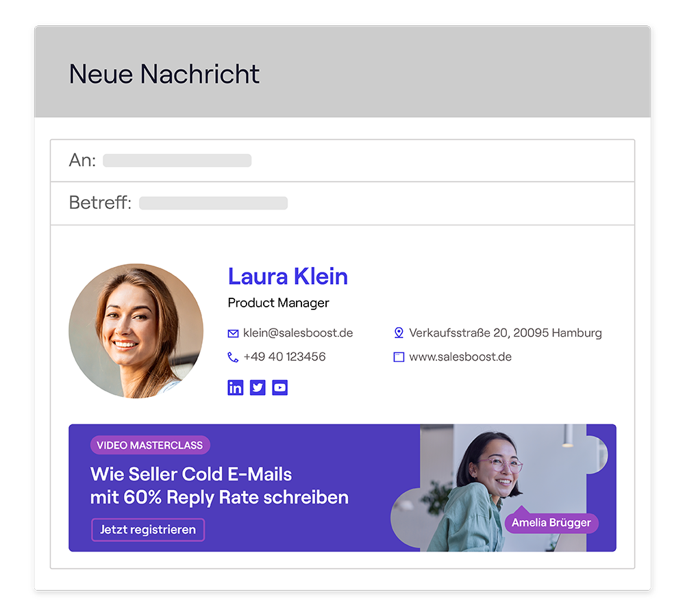
Task: Open www.salesboost.de website link
Action: point(460,357)
